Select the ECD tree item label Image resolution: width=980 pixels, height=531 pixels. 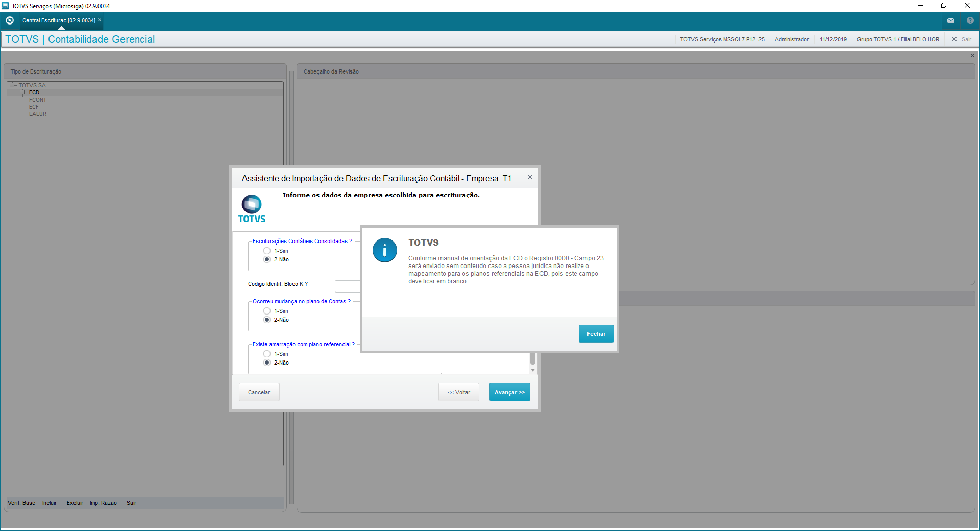tap(34, 92)
